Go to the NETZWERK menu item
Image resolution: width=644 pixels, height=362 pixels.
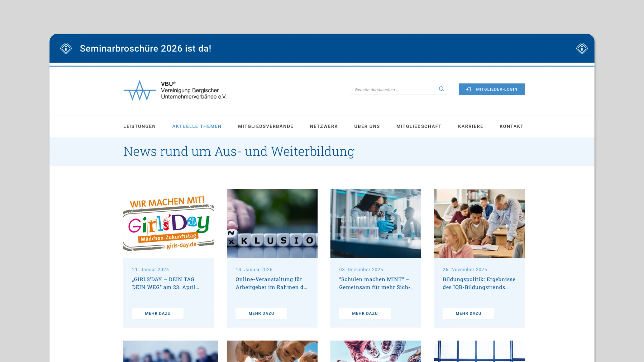click(x=324, y=126)
